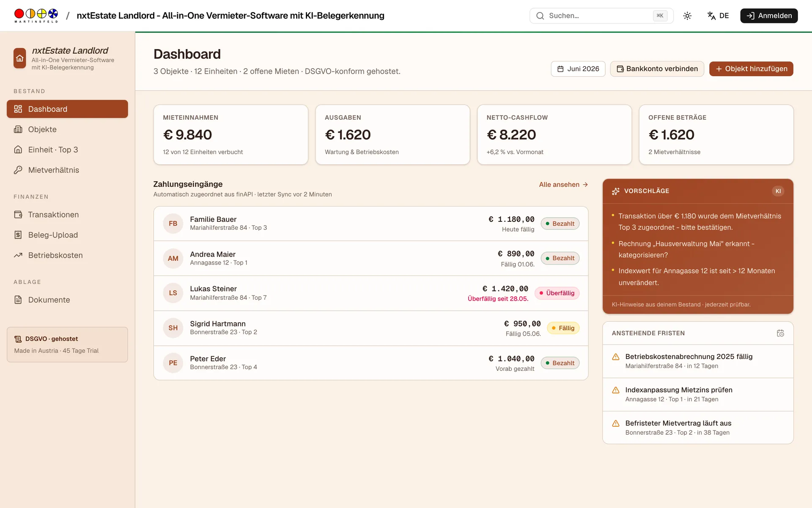Viewport: 812px width, 508px height.
Task: Open Einheit · Top 3 sidebar item
Action: point(67,149)
